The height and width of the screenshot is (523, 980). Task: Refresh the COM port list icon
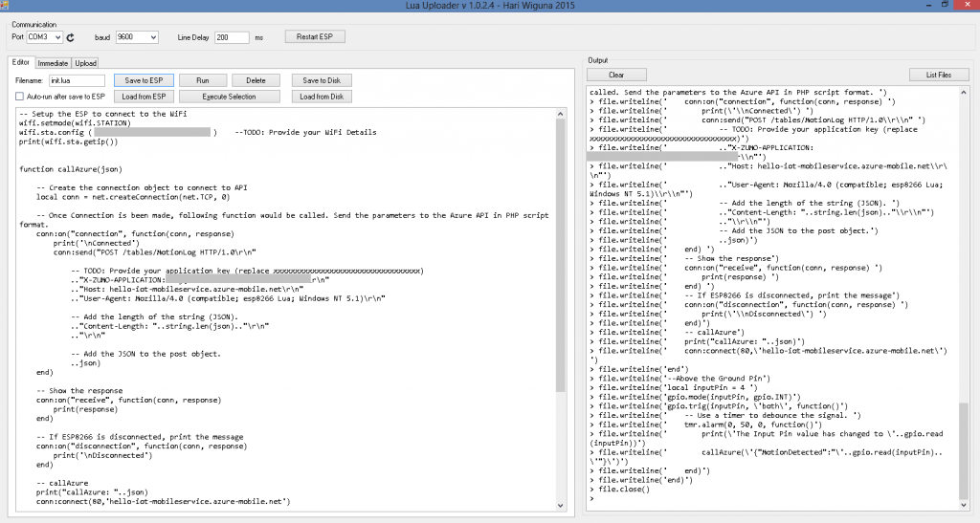click(x=70, y=37)
